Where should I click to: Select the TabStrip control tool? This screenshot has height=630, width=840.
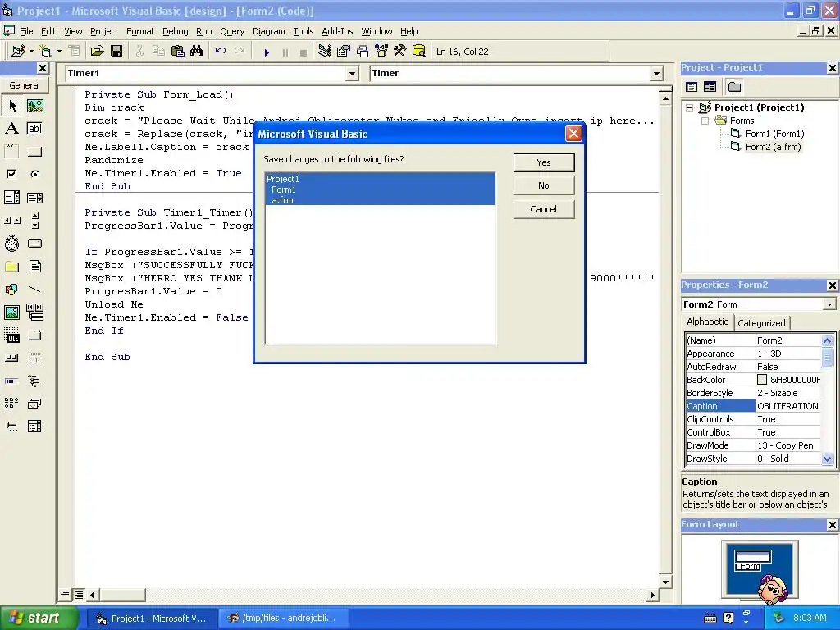(34, 336)
